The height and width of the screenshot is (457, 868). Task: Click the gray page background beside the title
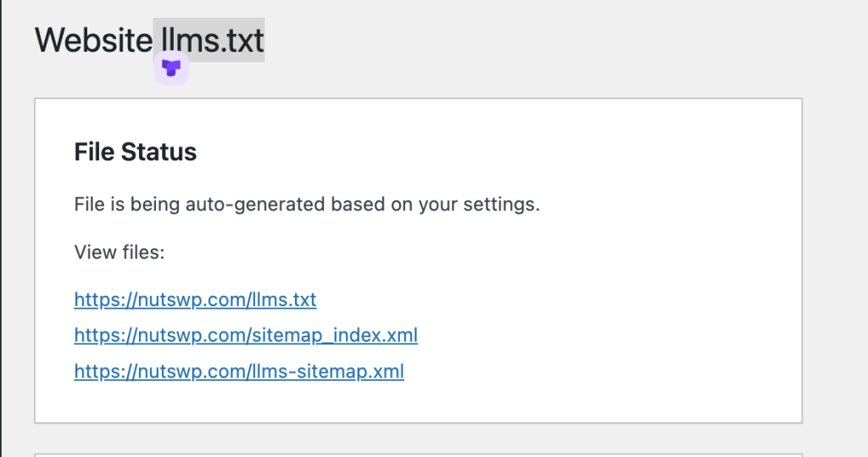[554, 42]
